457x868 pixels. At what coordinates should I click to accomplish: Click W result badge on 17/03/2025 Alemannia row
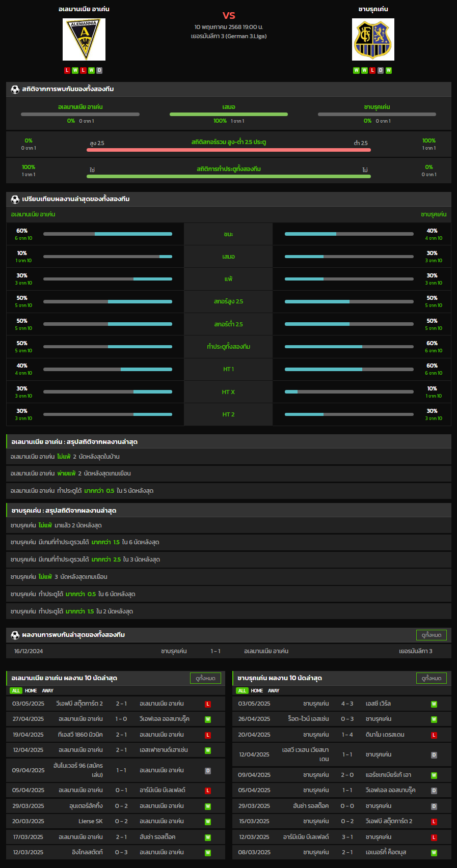(208, 837)
